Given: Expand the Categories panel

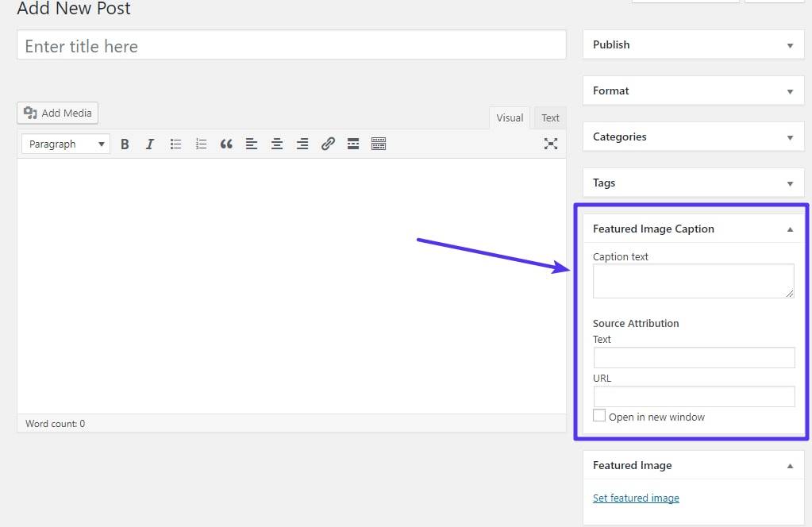Looking at the screenshot, I should pos(789,137).
